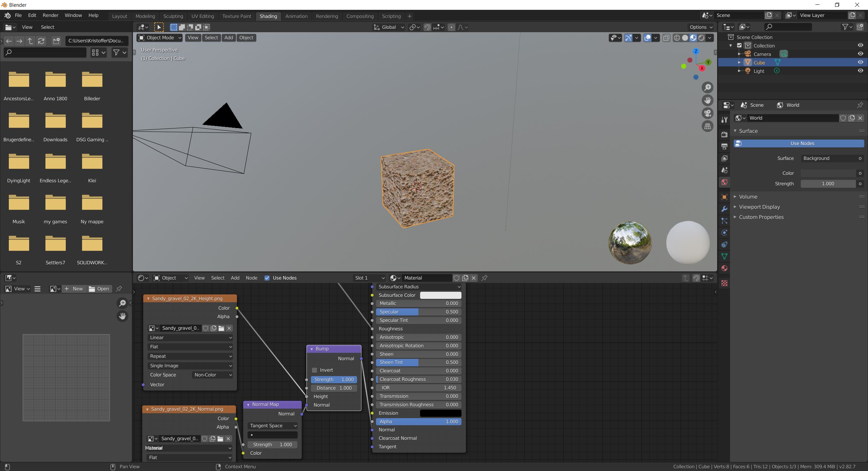Duplicate the Material datablock

pyautogui.click(x=465, y=278)
